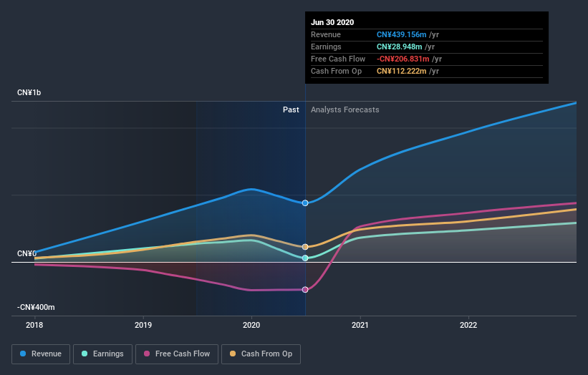This screenshot has height=375, width=588.
Task: Click the 2020 x-axis label
Action: pyautogui.click(x=251, y=325)
